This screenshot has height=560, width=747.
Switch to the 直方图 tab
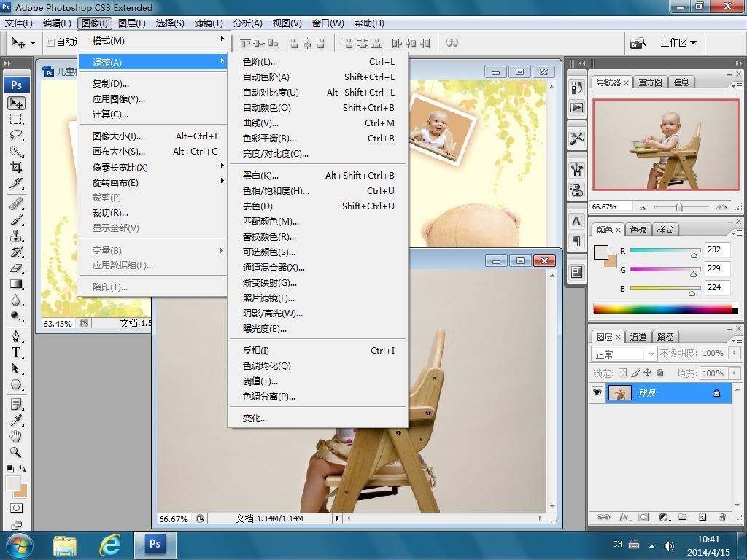pos(650,82)
